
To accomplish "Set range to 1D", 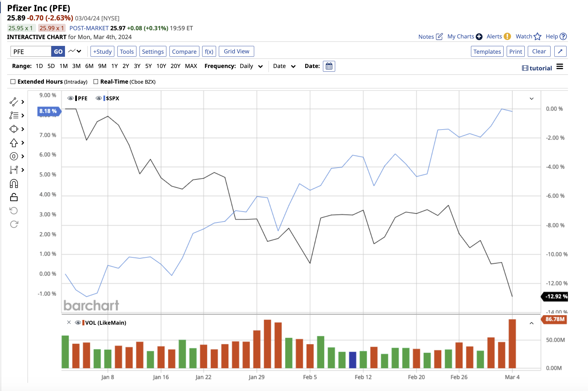I will click(x=39, y=66).
